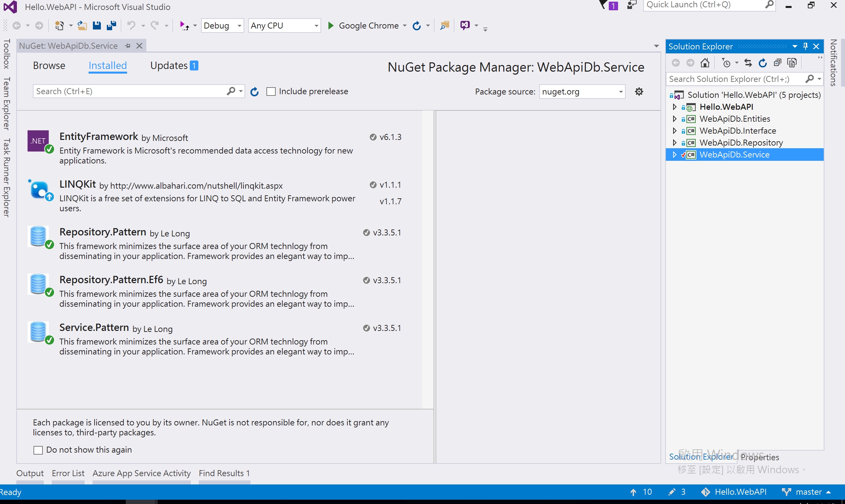This screenshot has height=504, width=845.
Task: Open the NuGet search options dropdown arrow
Action: tap(241, 92)
